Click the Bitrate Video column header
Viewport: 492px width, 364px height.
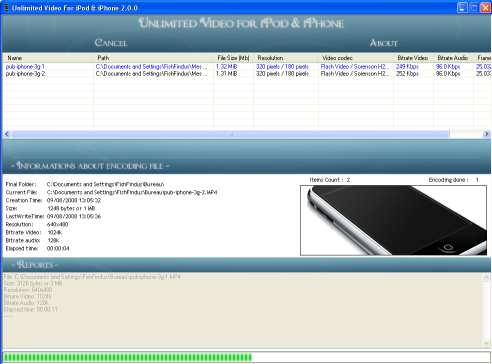pyautogui.click(x=413, y=58)
